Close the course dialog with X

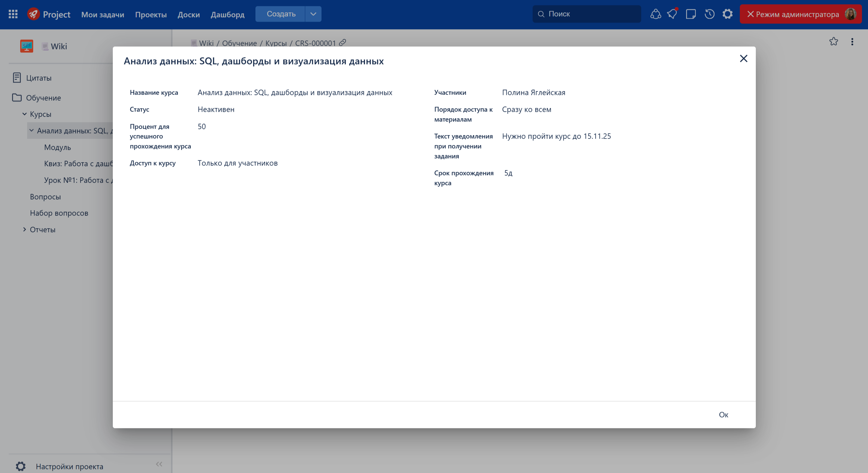coord(744,58)
